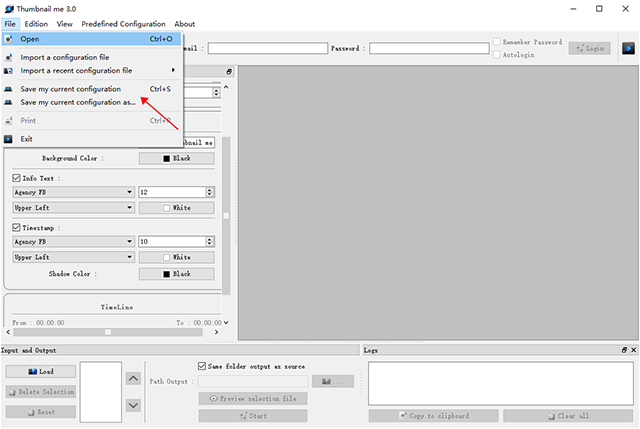Click the Save my current configuration icon

9,89
